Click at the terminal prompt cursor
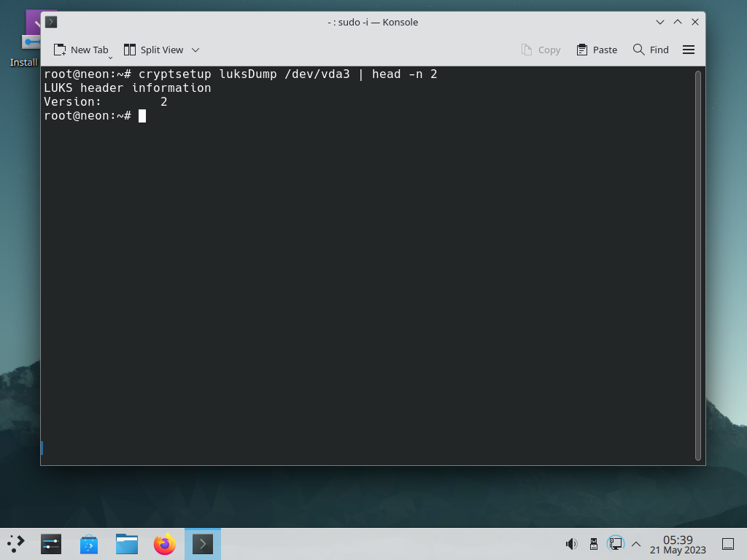 pos(142,116)
